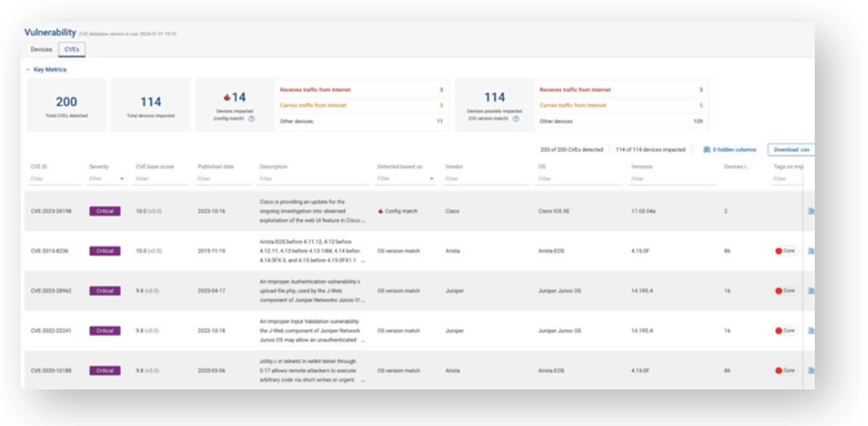Open the Detected based on filter dropdown
Viewport: 868px width, 426px height.
click(x=432, y=179)
